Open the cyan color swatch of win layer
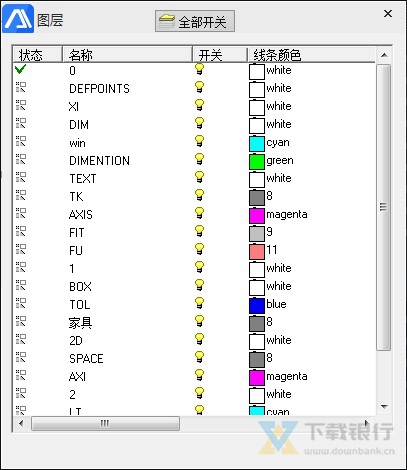 257,143
